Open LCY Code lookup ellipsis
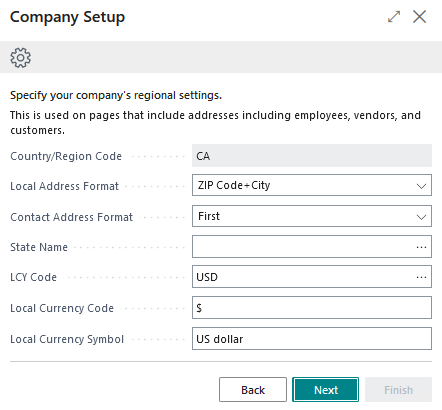442x410 pixels. pyautogui.click(x=421, y=277)
